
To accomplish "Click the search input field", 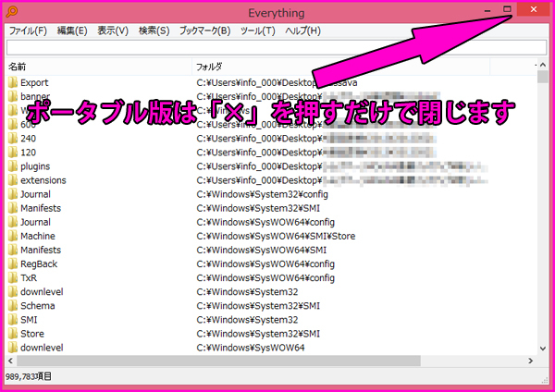I will (x=277, y=47).
